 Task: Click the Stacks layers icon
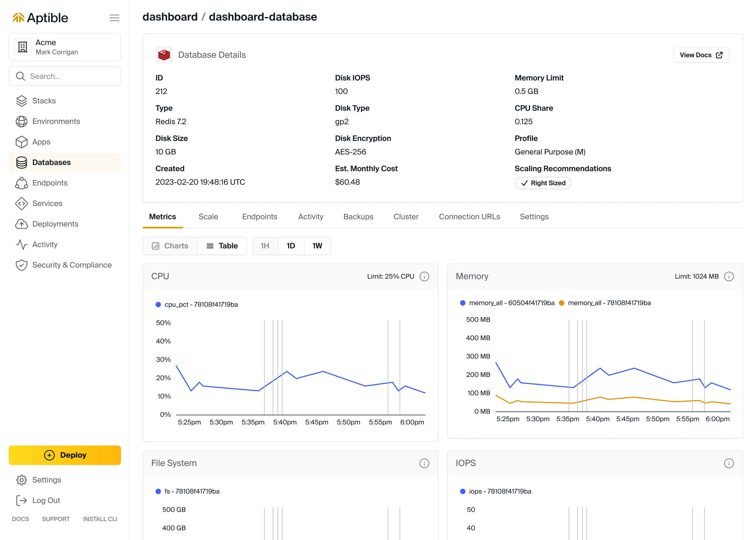pyautogui.click(x=22, y=101)
